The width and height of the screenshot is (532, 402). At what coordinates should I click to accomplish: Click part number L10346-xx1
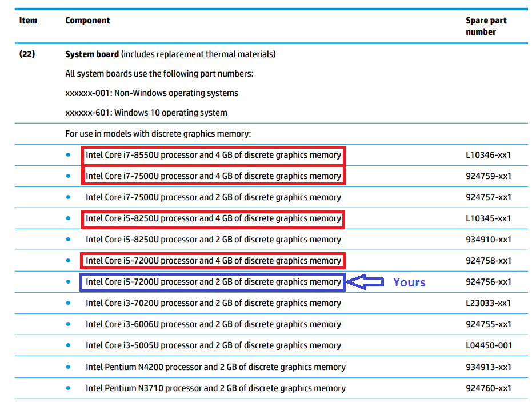(x=488, y=155)
